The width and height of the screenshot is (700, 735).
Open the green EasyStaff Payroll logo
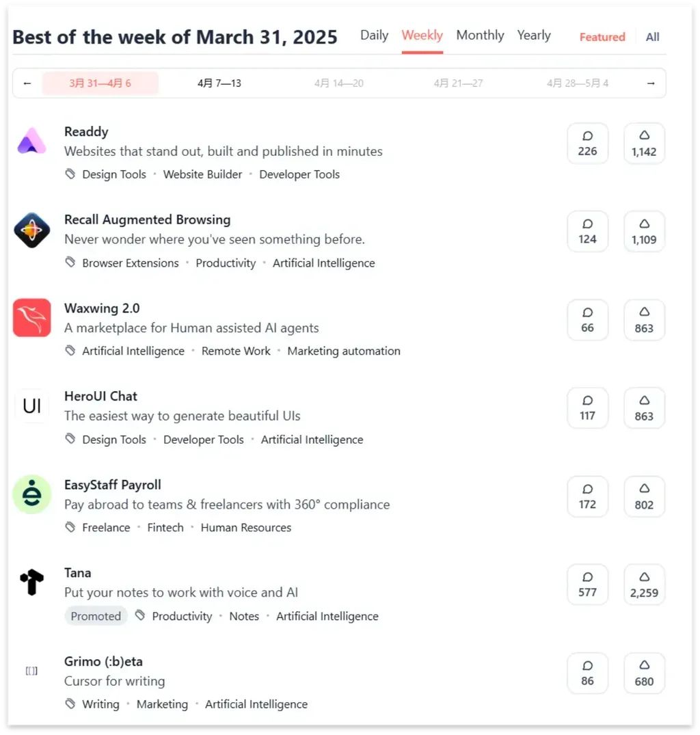pos(31,494)
